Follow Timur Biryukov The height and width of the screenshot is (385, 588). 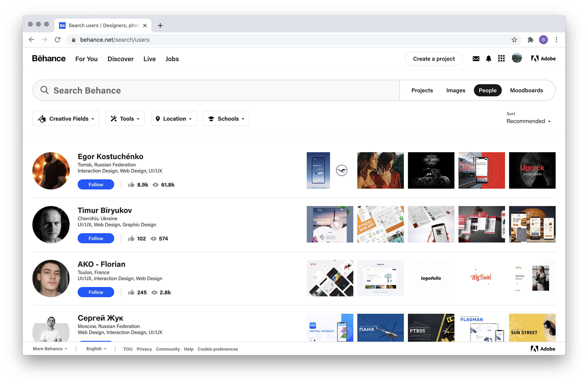point(96,238)
